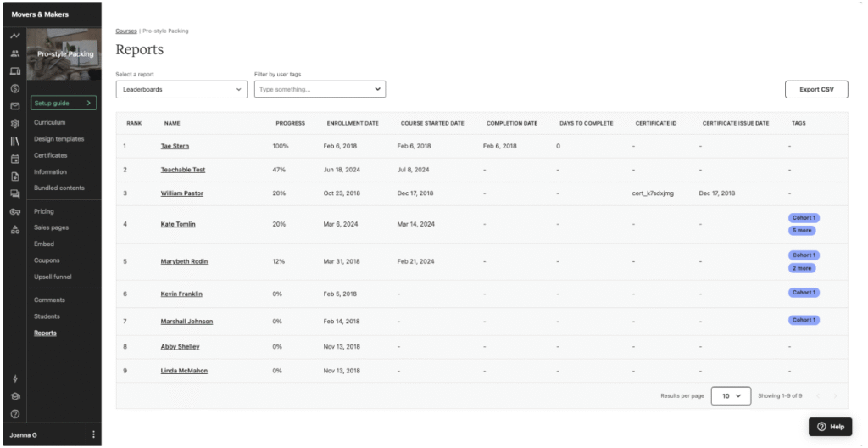The image size is (868, 448).
Task: Expand Kate Tomlin's 5 more tags
Action: coord(802,231)
